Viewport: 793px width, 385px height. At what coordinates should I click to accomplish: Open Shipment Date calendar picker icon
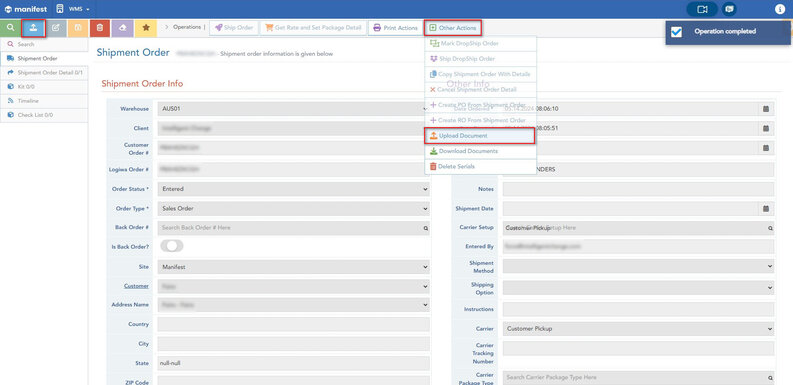(766, 208)
